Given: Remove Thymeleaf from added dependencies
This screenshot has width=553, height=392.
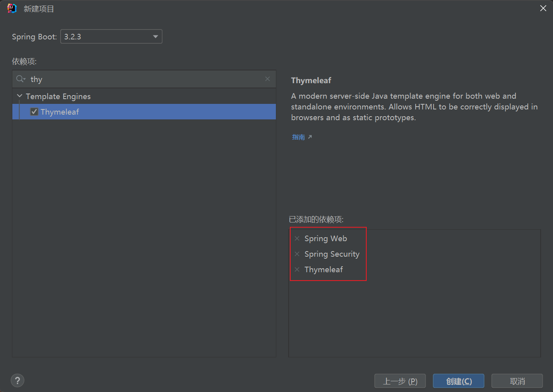Looking at the screenshot, I should [x=297, y=269].
